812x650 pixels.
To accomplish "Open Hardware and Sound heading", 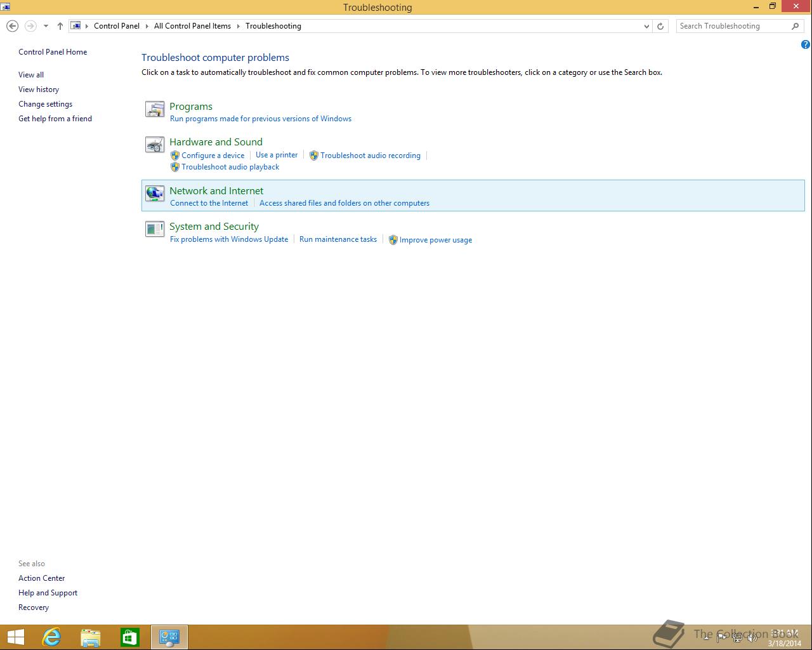I will click(x=216, y=142).
